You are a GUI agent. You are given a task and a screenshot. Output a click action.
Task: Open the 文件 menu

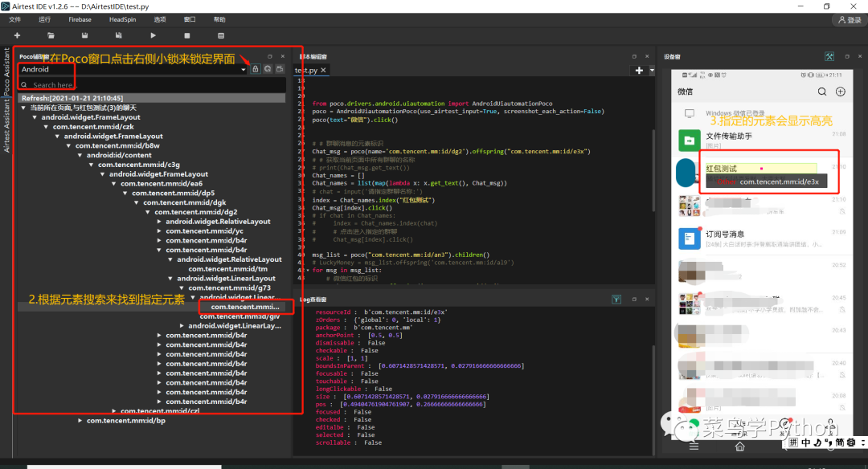coord(15,19)
